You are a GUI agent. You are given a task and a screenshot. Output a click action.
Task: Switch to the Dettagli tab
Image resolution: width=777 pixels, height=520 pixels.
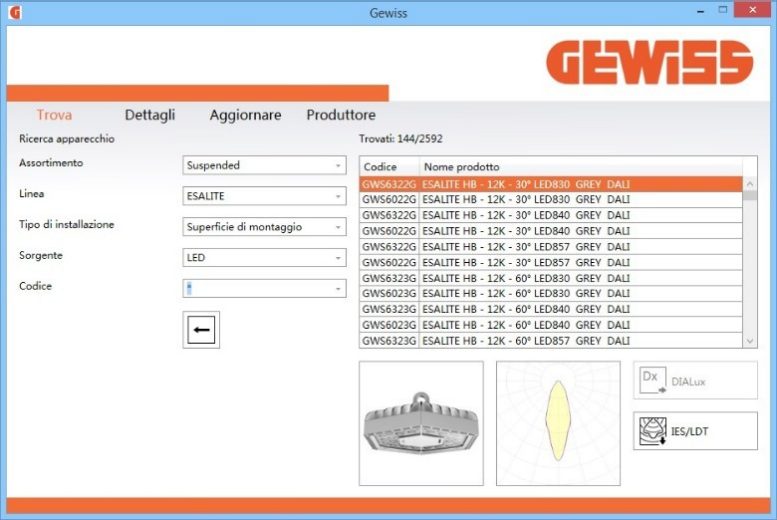(150, 115)
